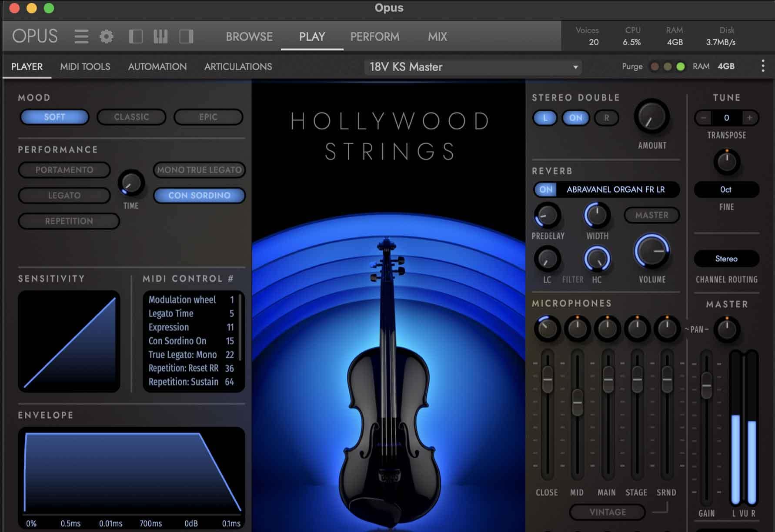Open the Articulations tab
Screen dimensions: 775x532
click(x=238, y=67)
